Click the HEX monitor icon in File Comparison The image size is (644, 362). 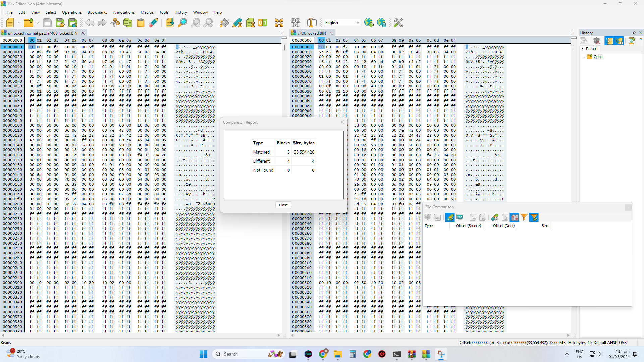460,217
